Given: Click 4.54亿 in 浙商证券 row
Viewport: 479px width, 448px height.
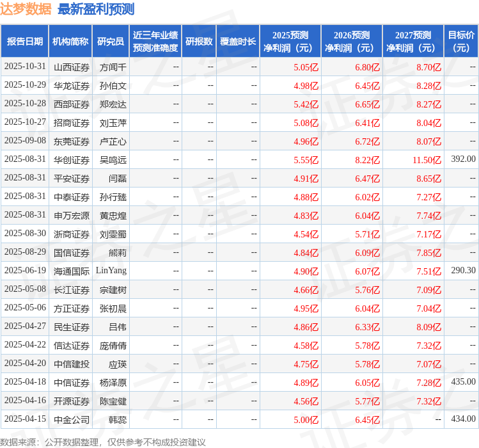Looking at the screenshot, I should 306,234.
